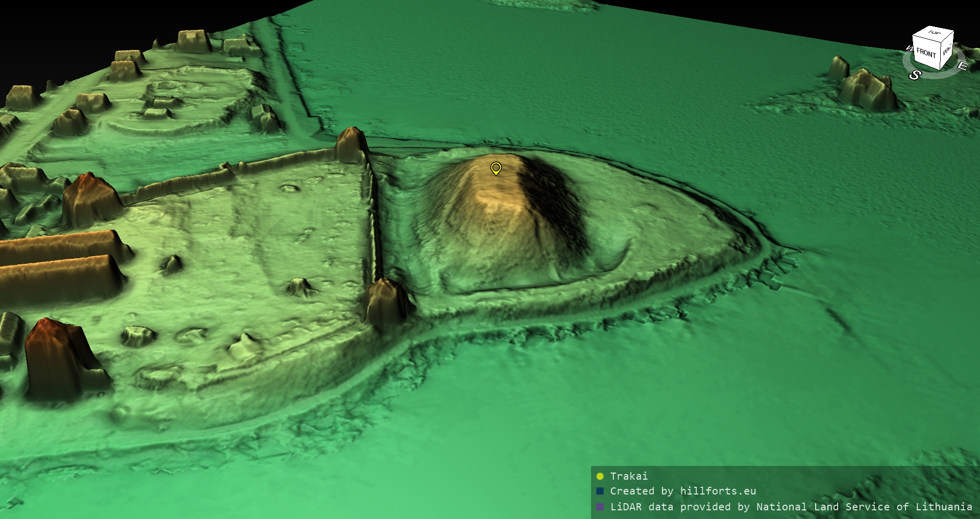The height and width of the screenshot is (519, 980).
Task: Click the S compass letter
Action: [915, 76]
